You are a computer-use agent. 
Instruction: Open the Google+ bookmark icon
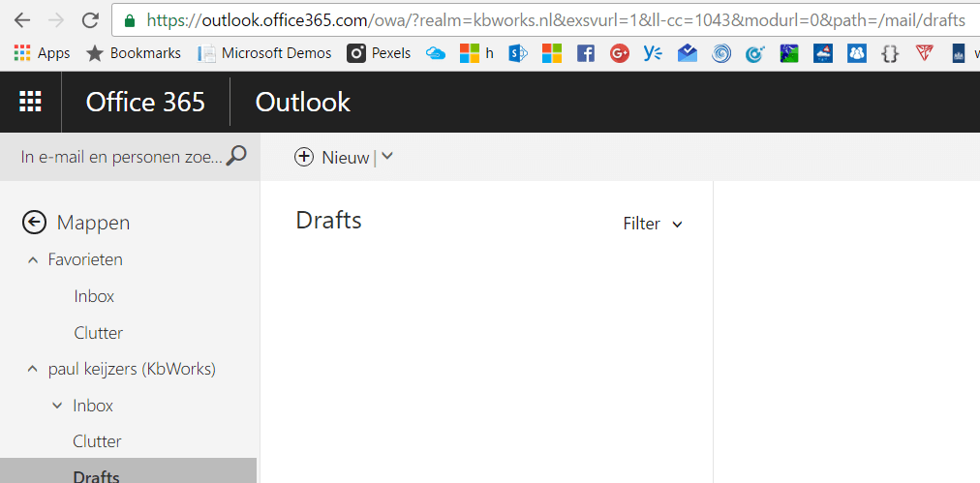(x=620, y=54)
